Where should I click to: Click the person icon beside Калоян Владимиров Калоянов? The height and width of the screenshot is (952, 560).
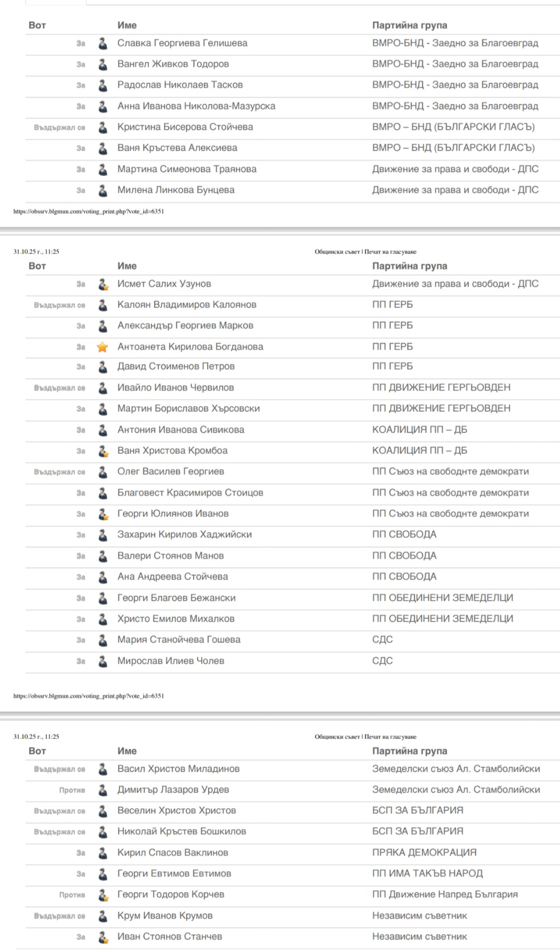[103, 305]
